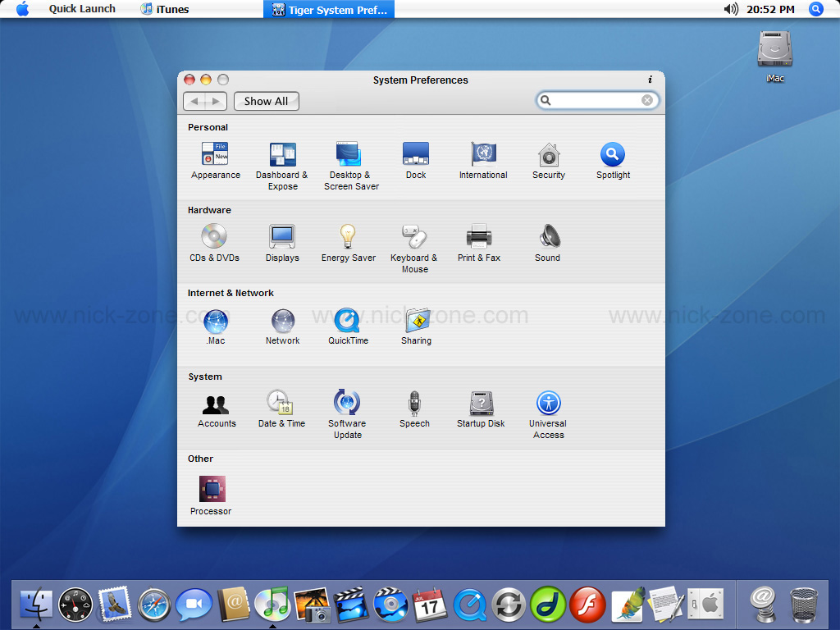This screenshot has width=840, height=630.
Task: Open the Dock preference pane
Action: point(416,160)
